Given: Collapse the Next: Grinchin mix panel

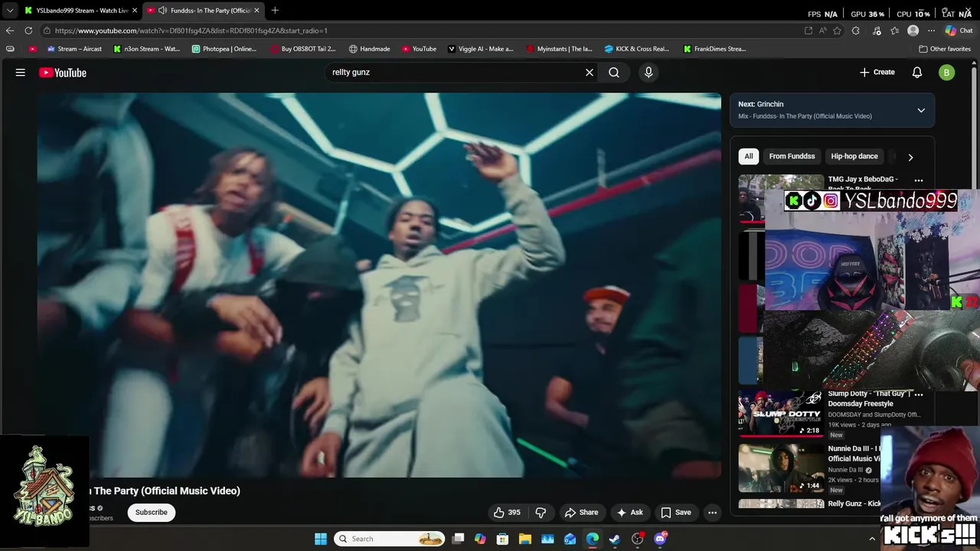Looking at the screenshot, I should pos(921,110).
